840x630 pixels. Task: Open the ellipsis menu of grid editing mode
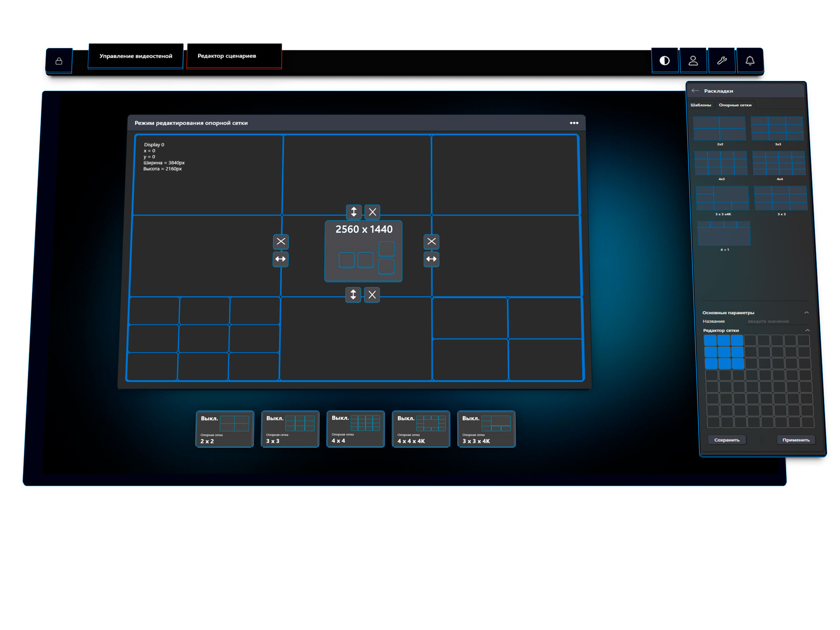[574, 123]
